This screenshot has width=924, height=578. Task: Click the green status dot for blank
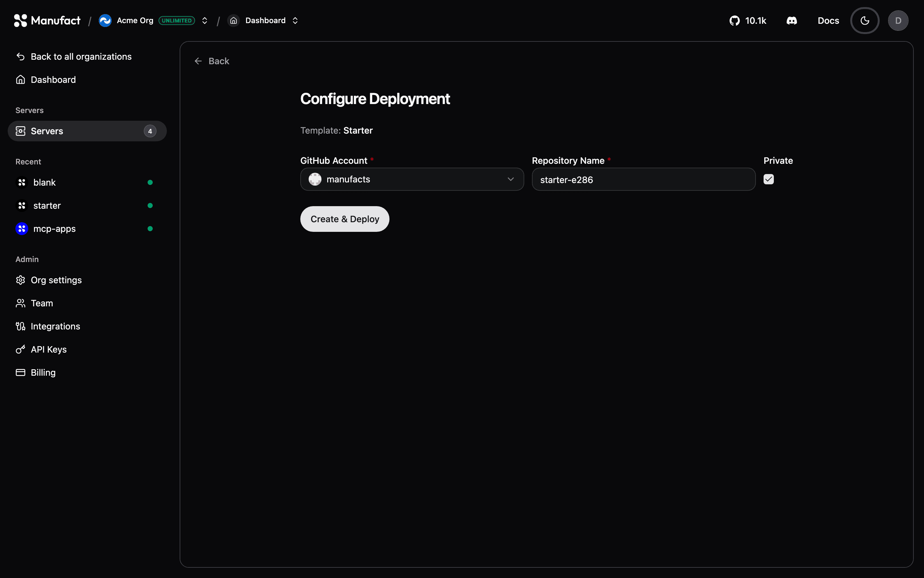tap(150, 182)
